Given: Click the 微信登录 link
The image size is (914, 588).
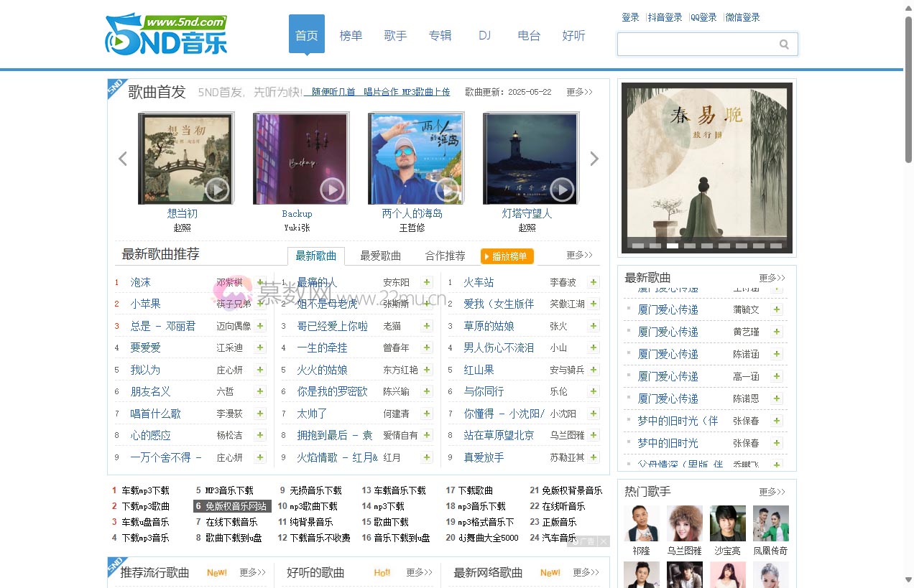Looking at the screenshot, I should coord(742,17).
